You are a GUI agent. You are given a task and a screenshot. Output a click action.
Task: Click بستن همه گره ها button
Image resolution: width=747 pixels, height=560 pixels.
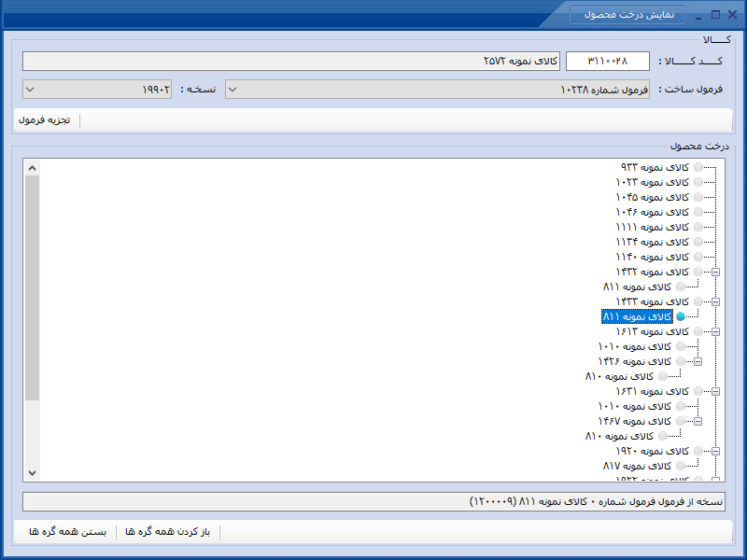(x=67, y=531)
